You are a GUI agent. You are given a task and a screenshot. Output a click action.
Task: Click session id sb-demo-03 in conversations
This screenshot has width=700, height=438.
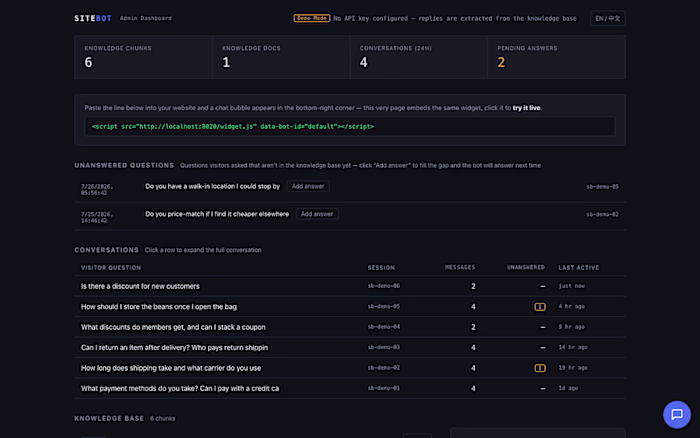point(383,347)
